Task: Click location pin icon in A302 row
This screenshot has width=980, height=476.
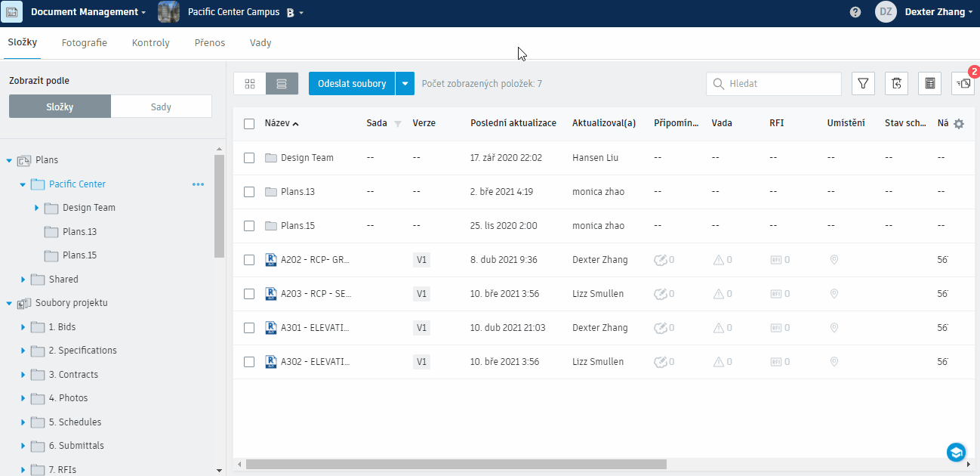Action: click(834, 362)
